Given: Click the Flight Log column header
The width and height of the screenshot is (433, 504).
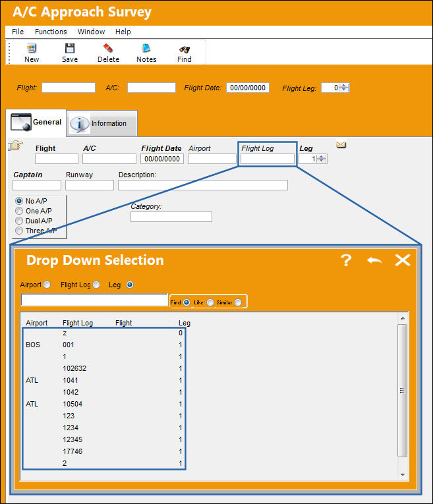Looking at the screenshot, I should [78, 323].
